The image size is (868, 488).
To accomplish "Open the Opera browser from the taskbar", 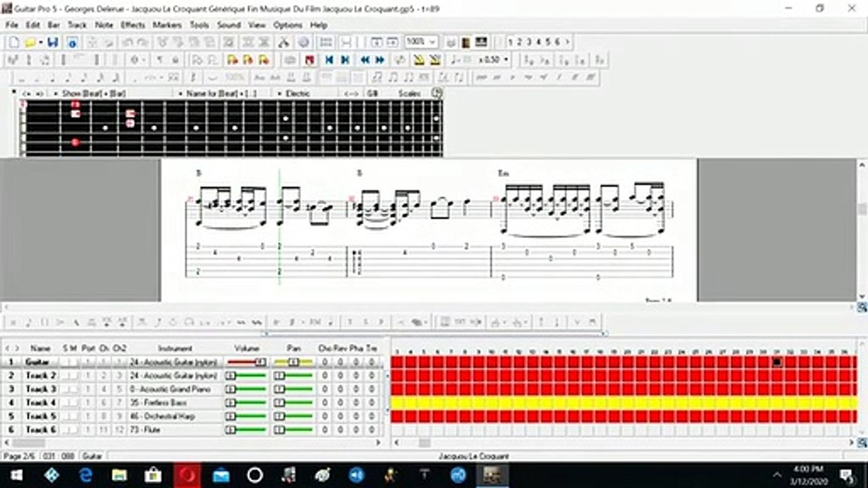I will click(186, 475).
